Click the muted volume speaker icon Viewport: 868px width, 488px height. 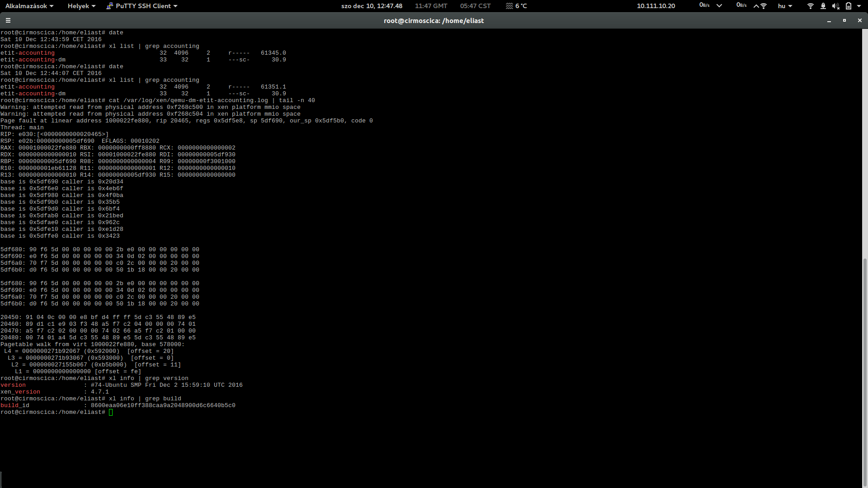coord(835,6)
